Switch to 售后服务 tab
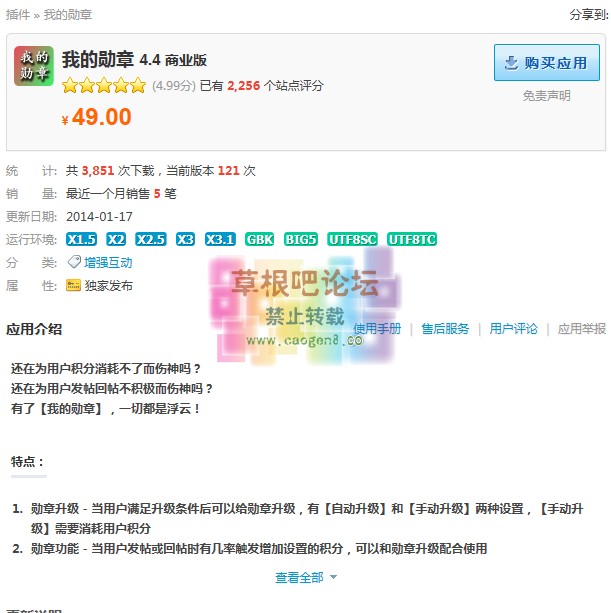The width and height of the screenshot is (611, 613). (x=445, y=329)
